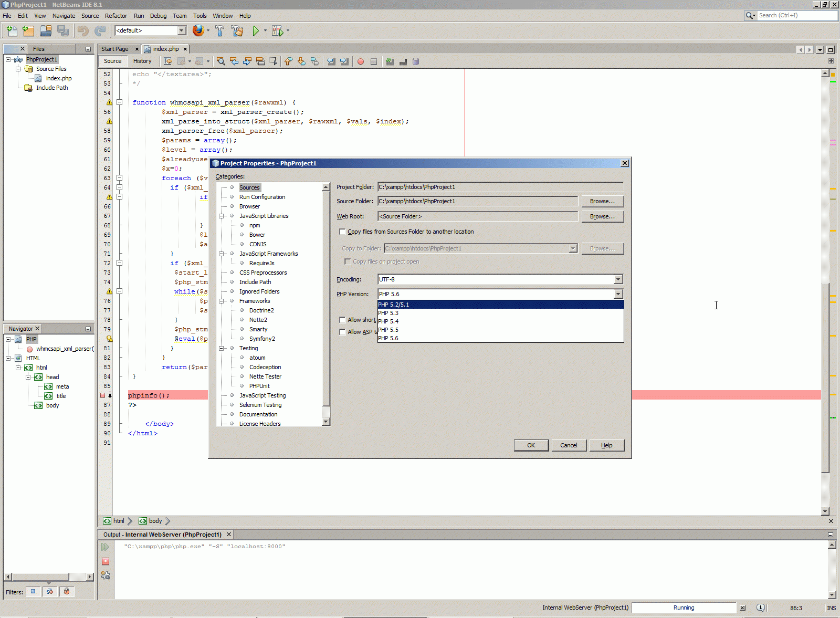This screenshot has width=840, height=618.
Task: Collapse the Testing category node
Action: coord(222,348)
